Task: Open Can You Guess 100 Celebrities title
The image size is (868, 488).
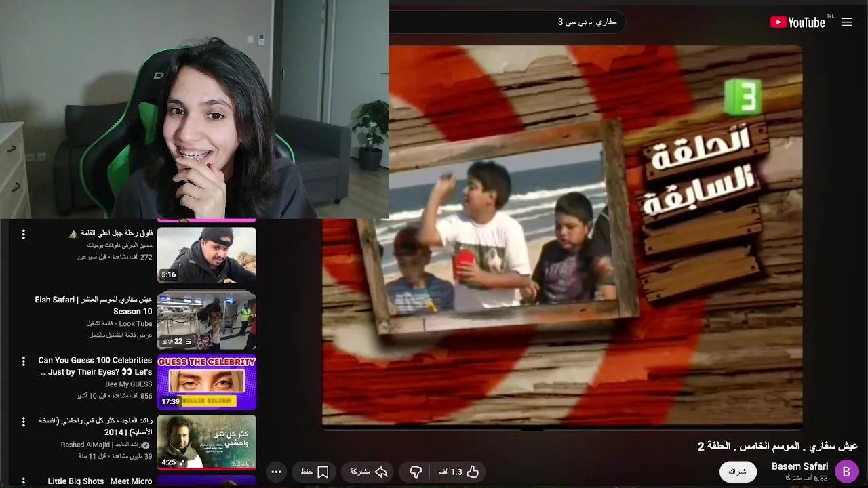Action: click(x=95, y=367)
